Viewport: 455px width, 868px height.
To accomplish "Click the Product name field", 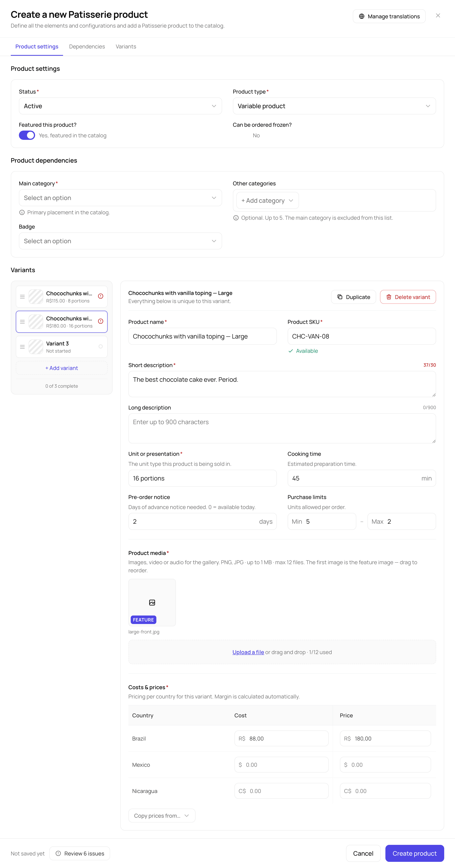I will 202,336.
